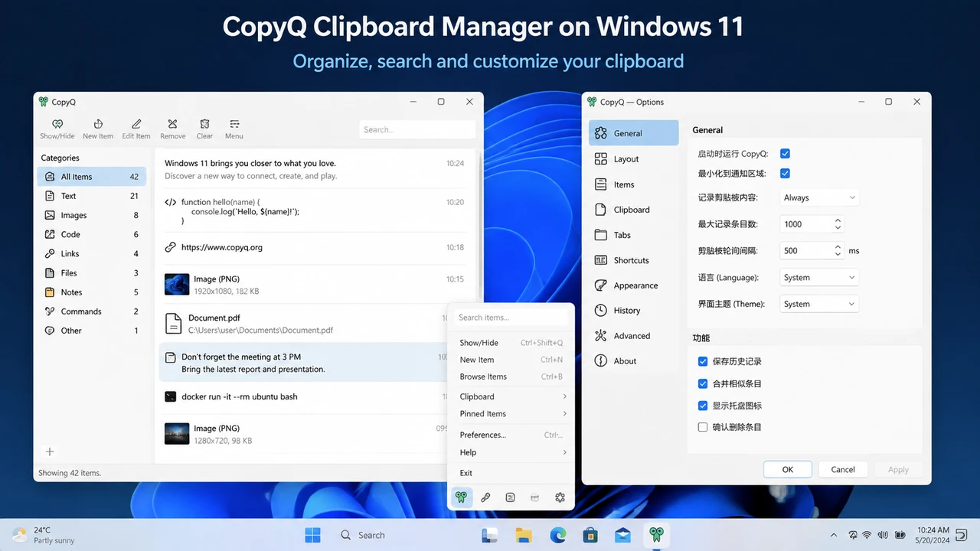Viewport: 980px width, 551px height.
Task: Decrease the 剪贴板轮询间隔 value with down arrow
Action: [838, 254]
